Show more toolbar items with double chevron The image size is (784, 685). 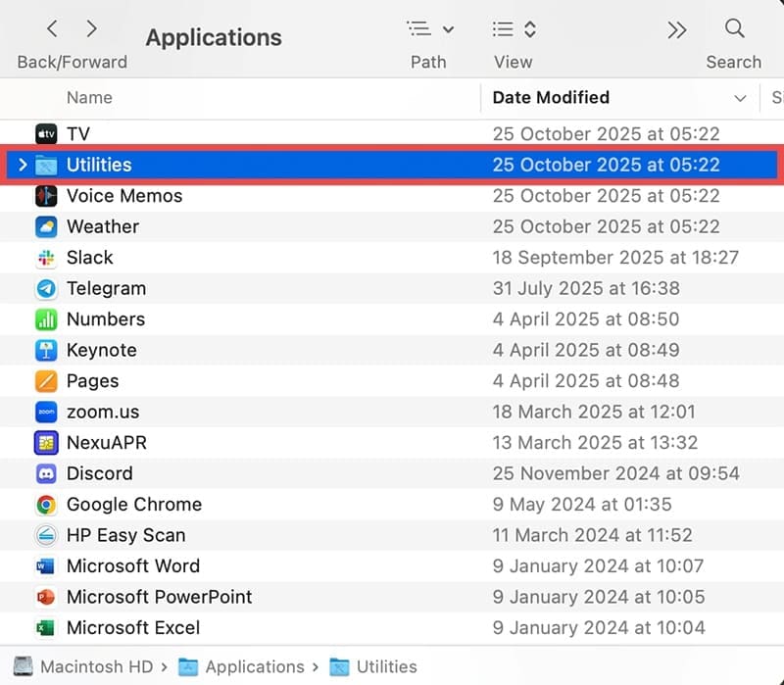677,30
